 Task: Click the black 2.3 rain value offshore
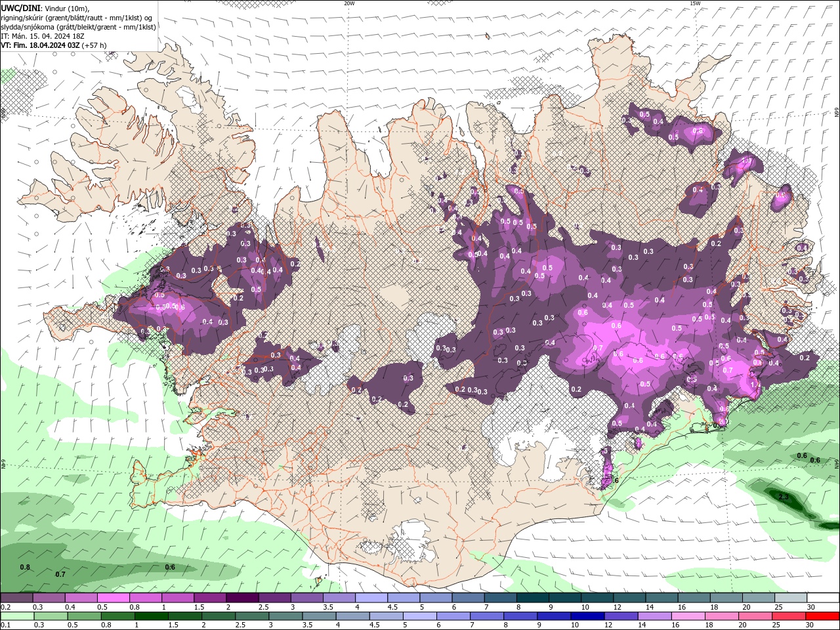tap(784, 497)
